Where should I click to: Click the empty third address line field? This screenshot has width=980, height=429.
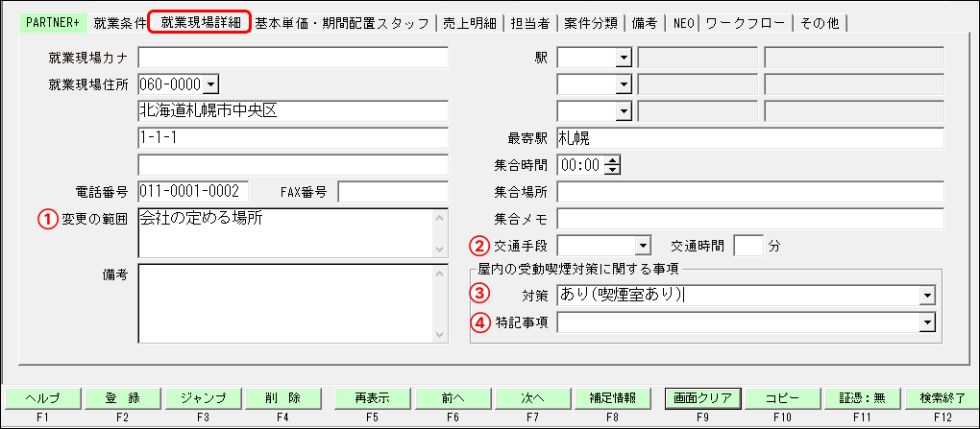click(293, 165)
